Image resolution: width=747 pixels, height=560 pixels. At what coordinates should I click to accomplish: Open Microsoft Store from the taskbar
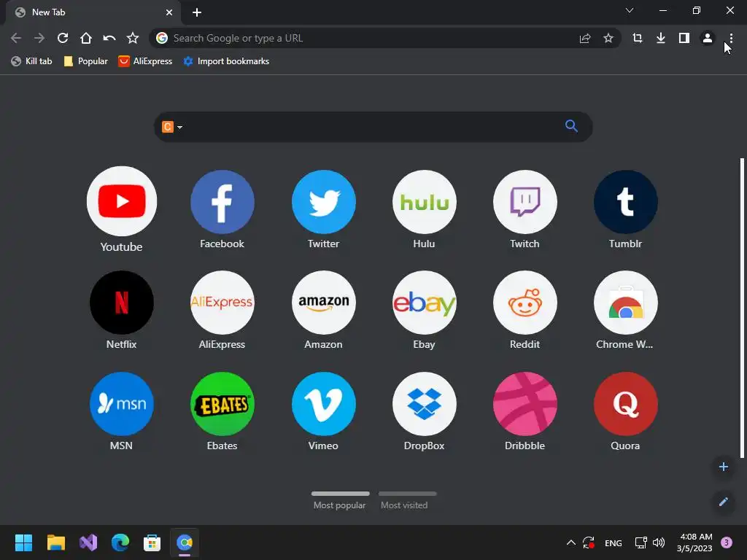click(x=152, y=542)
